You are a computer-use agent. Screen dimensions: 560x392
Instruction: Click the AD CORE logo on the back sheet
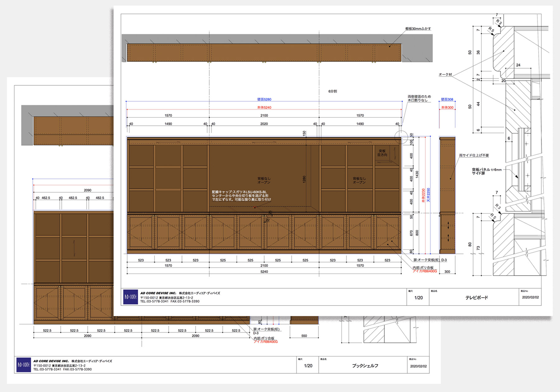coord(24,365)
